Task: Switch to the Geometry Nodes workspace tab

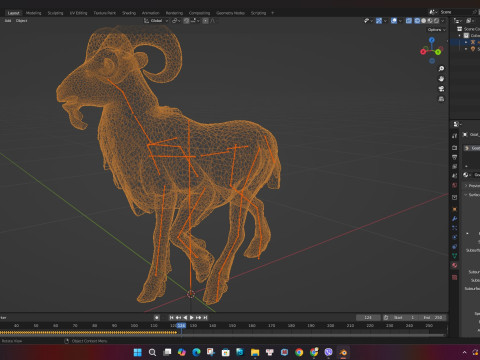Action: coord(230,13)
